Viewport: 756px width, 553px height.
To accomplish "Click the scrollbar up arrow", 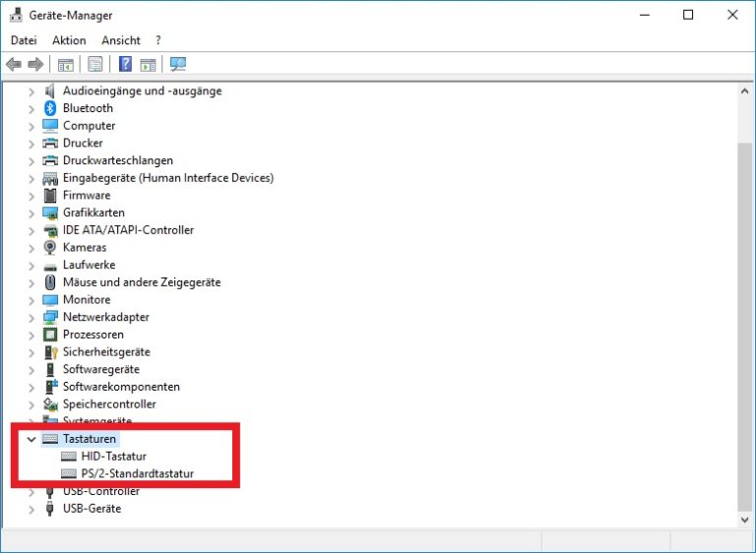I will click(x=744, y=91).
